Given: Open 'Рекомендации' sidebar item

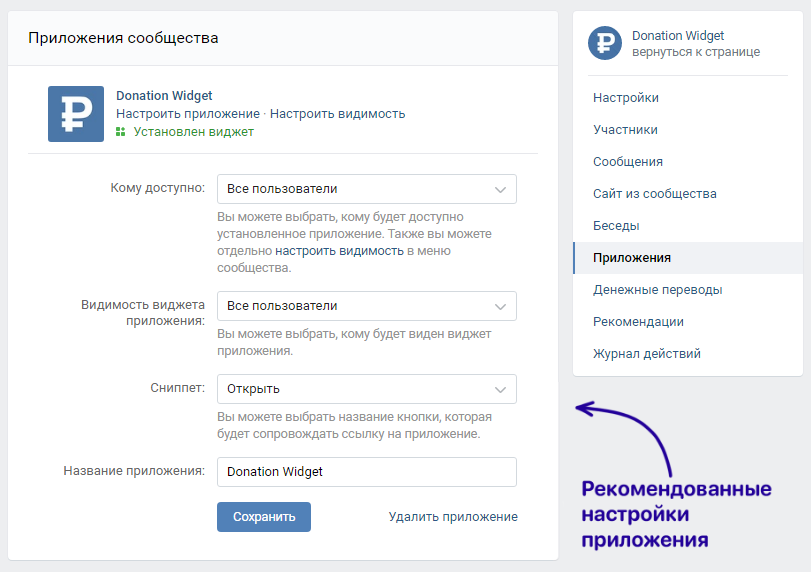Looking at the screenshot, I should tap(638, 322).
